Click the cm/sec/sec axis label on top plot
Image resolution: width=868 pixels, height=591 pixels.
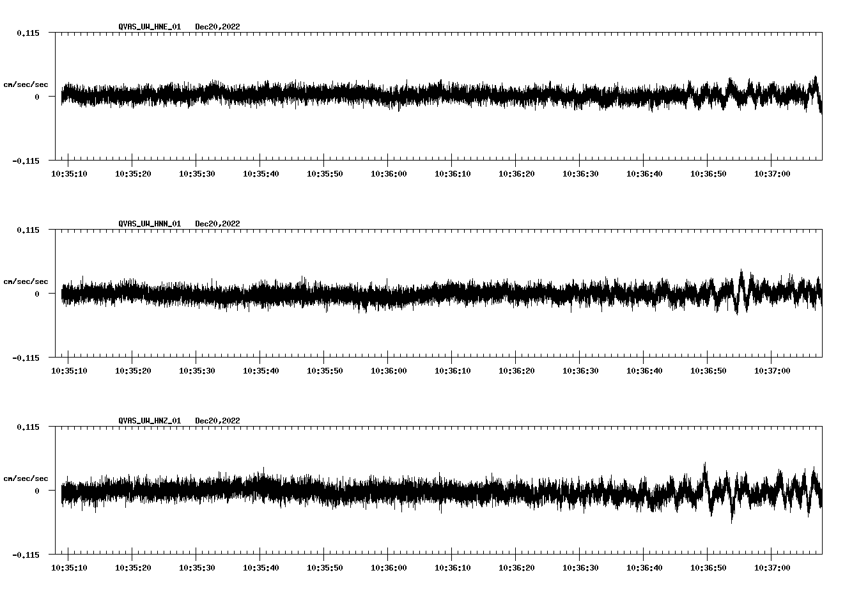tap(26, 84)
